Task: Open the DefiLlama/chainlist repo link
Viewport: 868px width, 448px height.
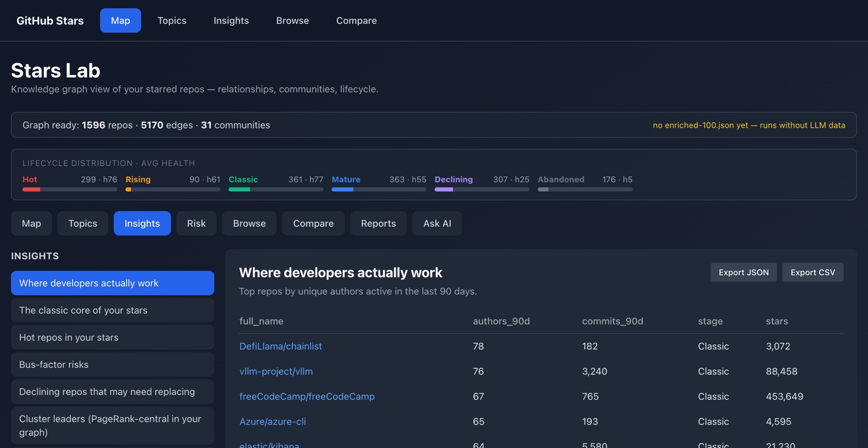Action: point(280,346)
